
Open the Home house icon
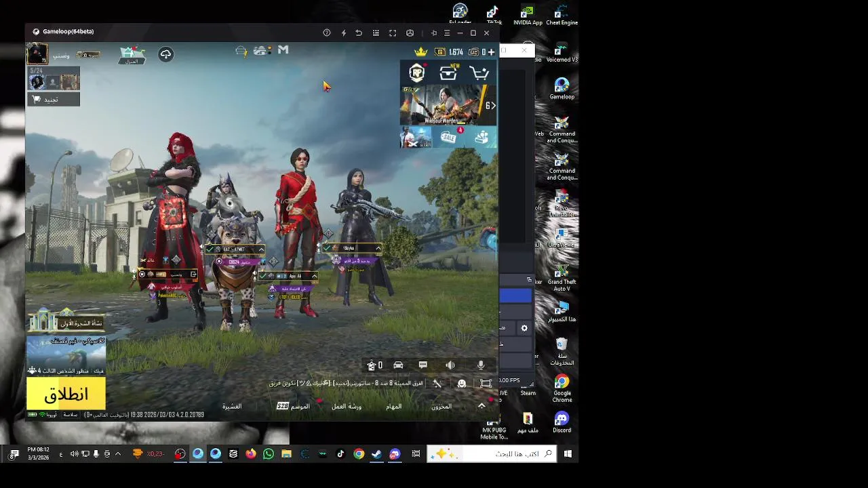pos(132,54)
